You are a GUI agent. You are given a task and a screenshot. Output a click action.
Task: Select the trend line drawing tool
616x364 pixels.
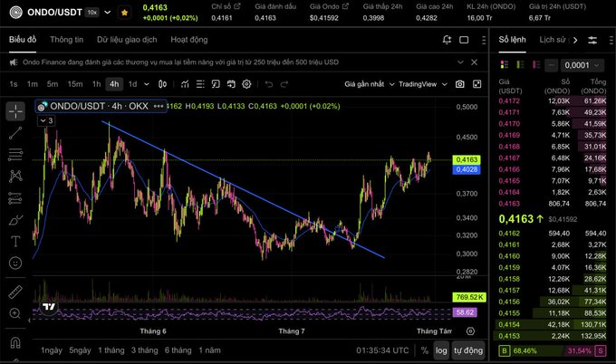15,133
